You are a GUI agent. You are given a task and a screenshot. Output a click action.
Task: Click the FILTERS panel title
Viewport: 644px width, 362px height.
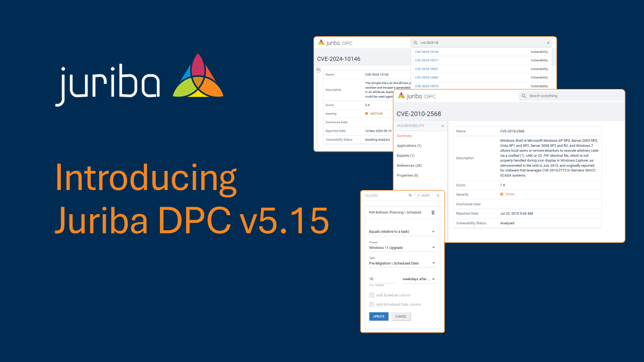(x=371, y=196)
